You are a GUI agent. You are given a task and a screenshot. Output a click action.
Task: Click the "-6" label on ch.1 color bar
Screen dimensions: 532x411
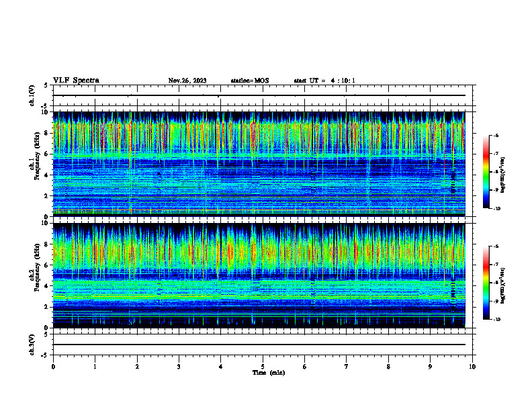coord(496,135)
